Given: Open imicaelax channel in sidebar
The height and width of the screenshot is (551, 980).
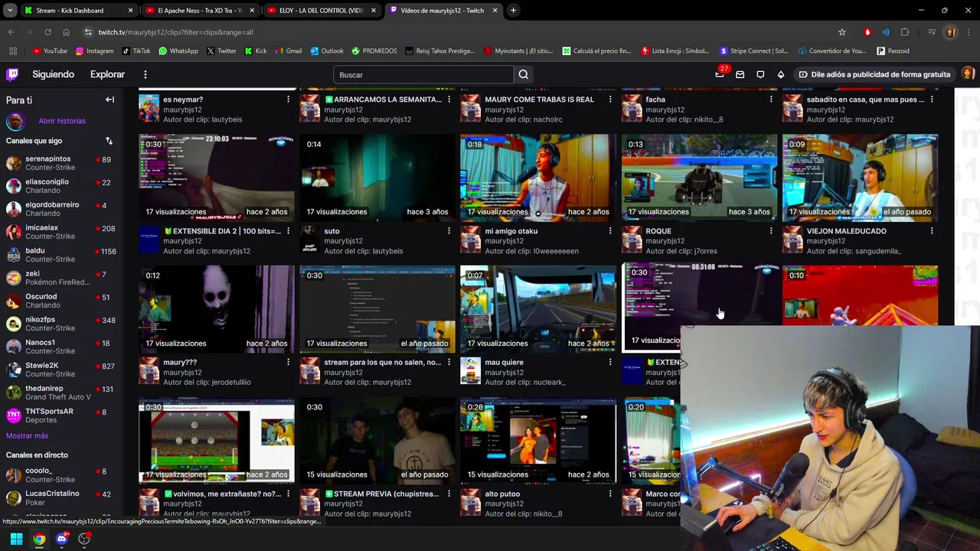Looking at the screenshot, I should point(60,232).
